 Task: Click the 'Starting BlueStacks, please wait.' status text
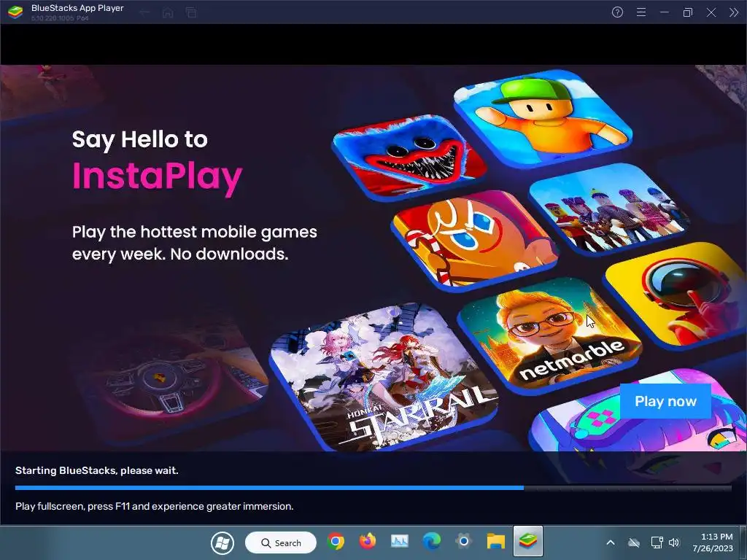pos(97,470)
